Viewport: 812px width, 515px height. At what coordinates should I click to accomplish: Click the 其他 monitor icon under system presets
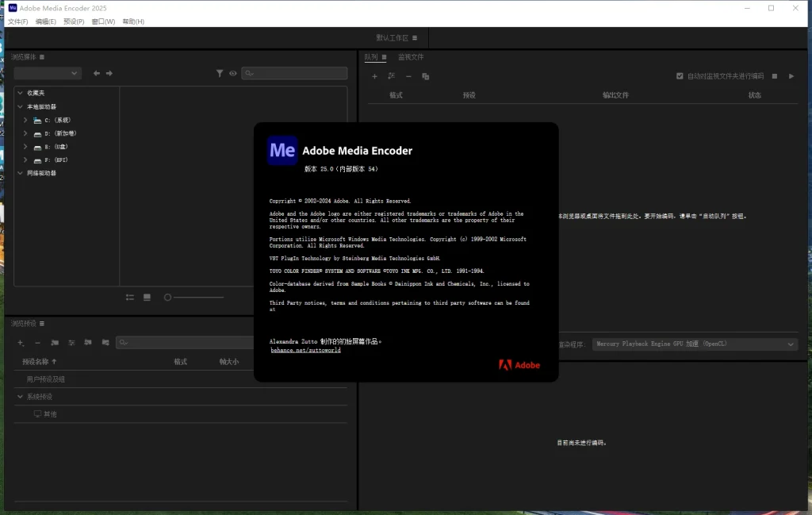pyautogui.click(x=37, y=414)
